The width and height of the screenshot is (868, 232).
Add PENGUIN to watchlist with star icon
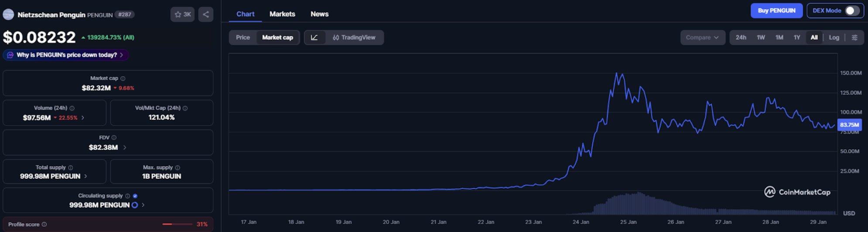pyautogui.click(x=182, y=14)
